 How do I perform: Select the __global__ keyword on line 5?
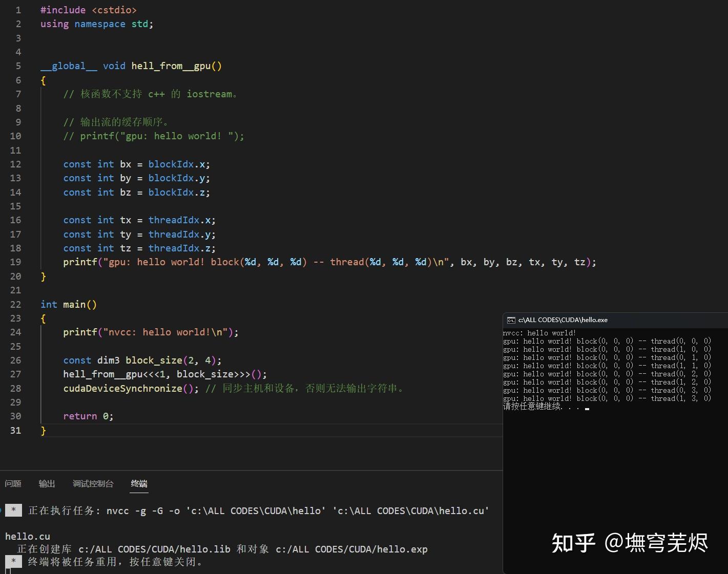click(x=69, y=66)
